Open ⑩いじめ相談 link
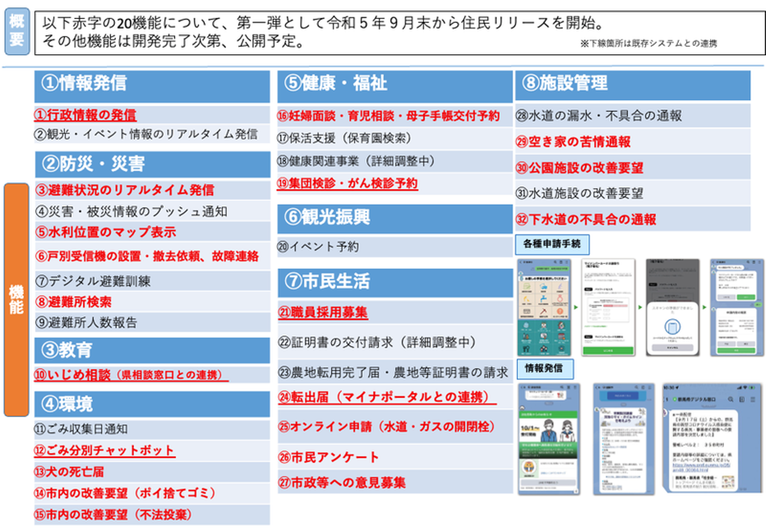Image resolution: width=766 pixels, height=532 pixels. point(131,375)
